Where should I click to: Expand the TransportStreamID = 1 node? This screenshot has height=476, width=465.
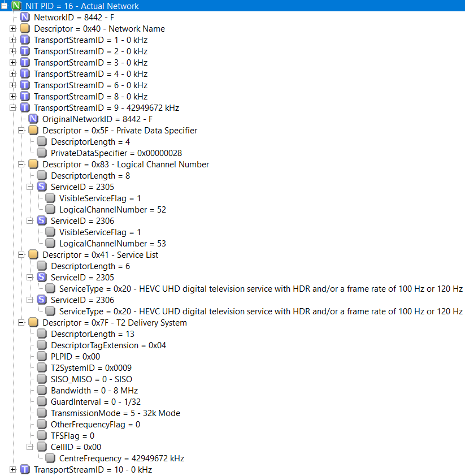[13, 40]
